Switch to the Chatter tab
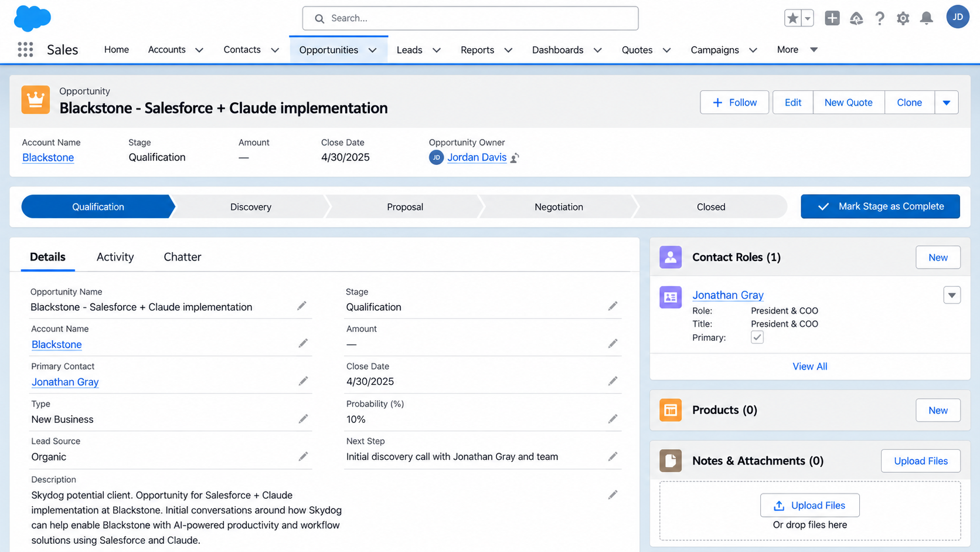This screenshot has width=980, height=552. click(x=182, y=257)
